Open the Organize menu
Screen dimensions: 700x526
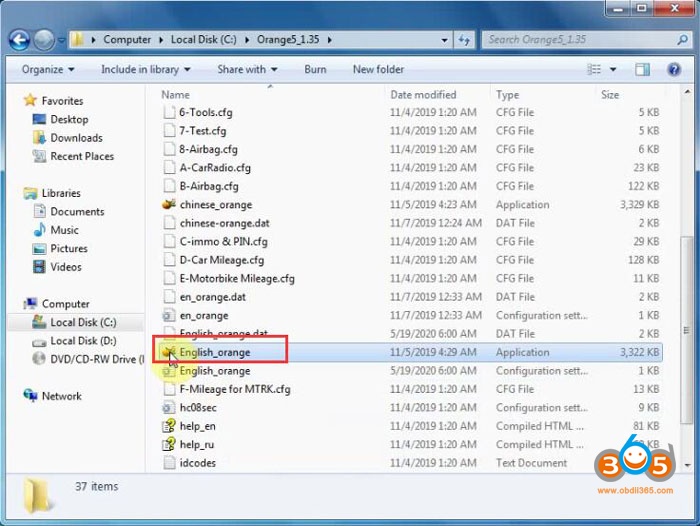48,70
